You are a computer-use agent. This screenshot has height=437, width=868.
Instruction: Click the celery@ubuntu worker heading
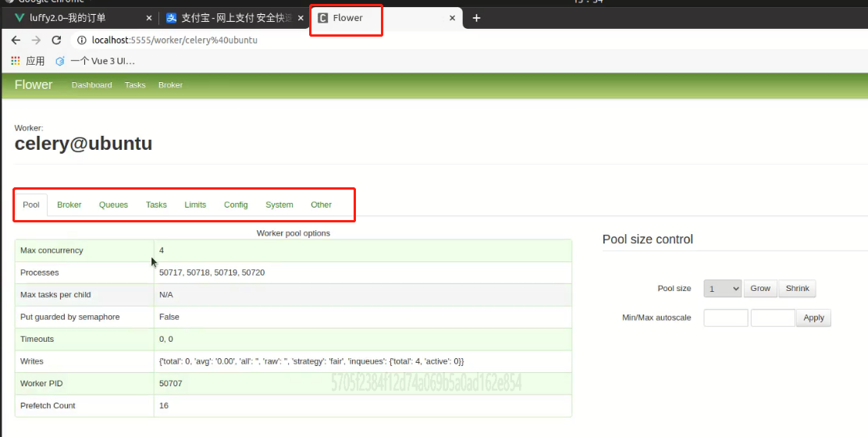83,144
